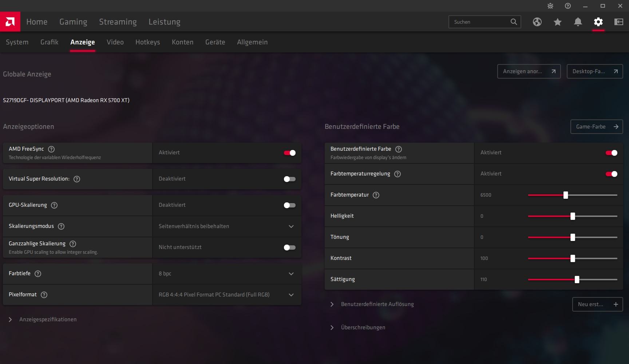The width and height of the screenshot is (629, 364).
Task: Go to the Gaming tab
Action: click(x=73, y=22)
